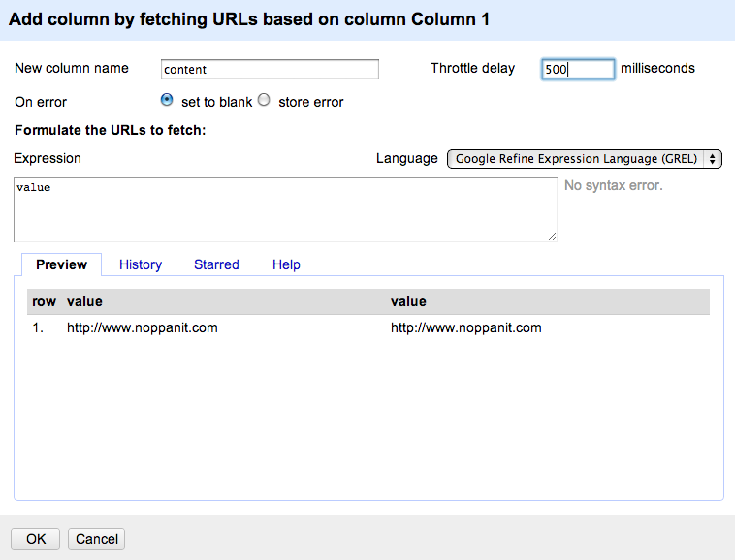Image resolution: width=735 pixels, height=560 pixels.
Task: Click the up-down arrows of the Language selector
Action: [712, 159]
